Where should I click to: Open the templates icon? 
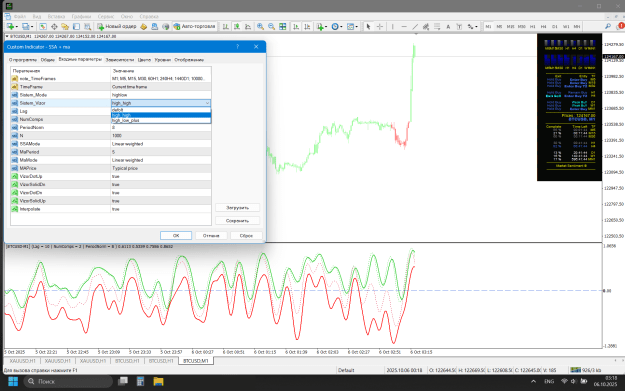(350, 26)
